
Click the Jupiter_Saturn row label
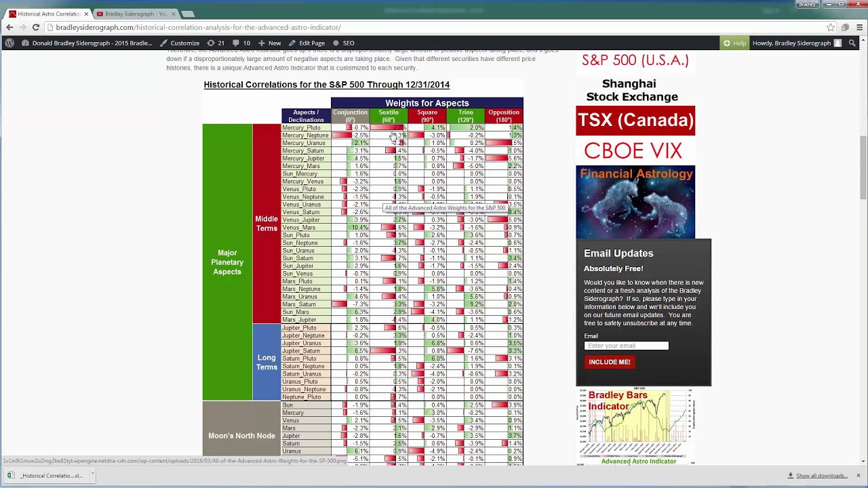(306, 350)
